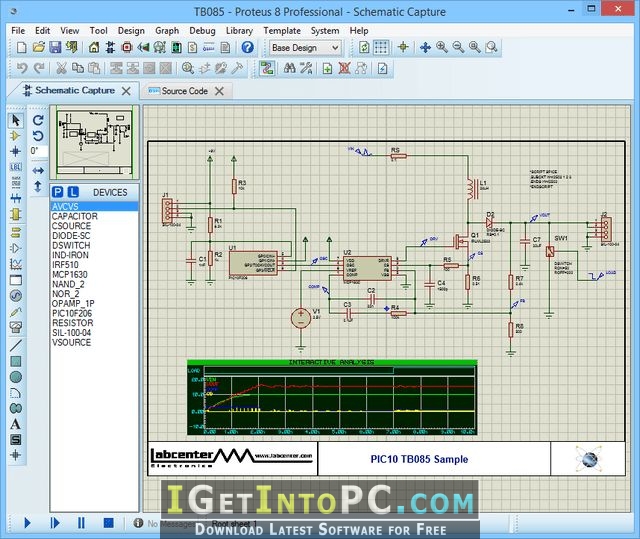Open the Template menu

point(282,31)
